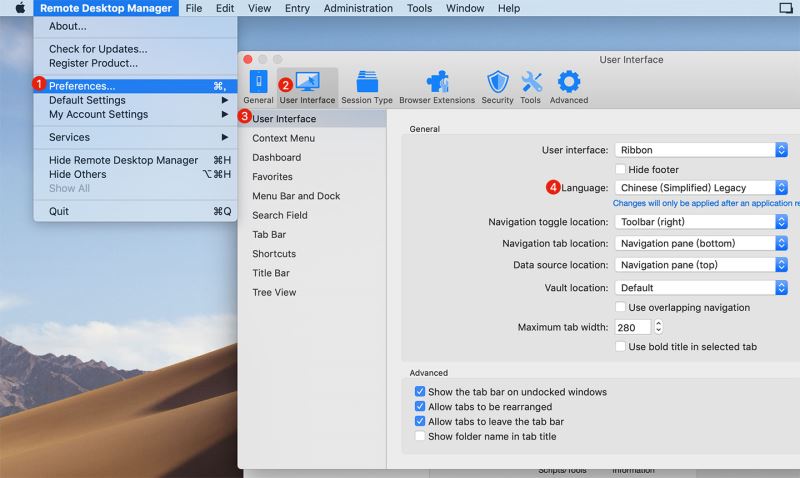Choose Hide Others menu entry
This screenshot has width=800, height=478.
tap(135, 174)
